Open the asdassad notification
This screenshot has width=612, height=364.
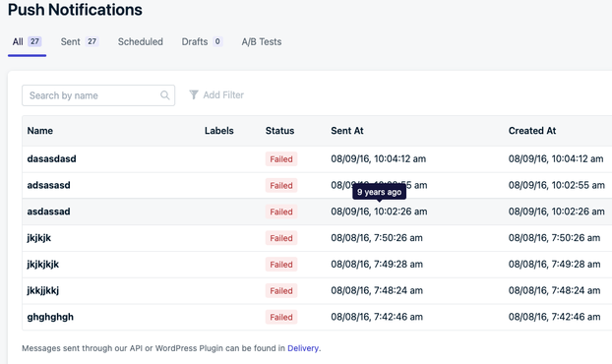pyautogui.click(x=48, y=212)
